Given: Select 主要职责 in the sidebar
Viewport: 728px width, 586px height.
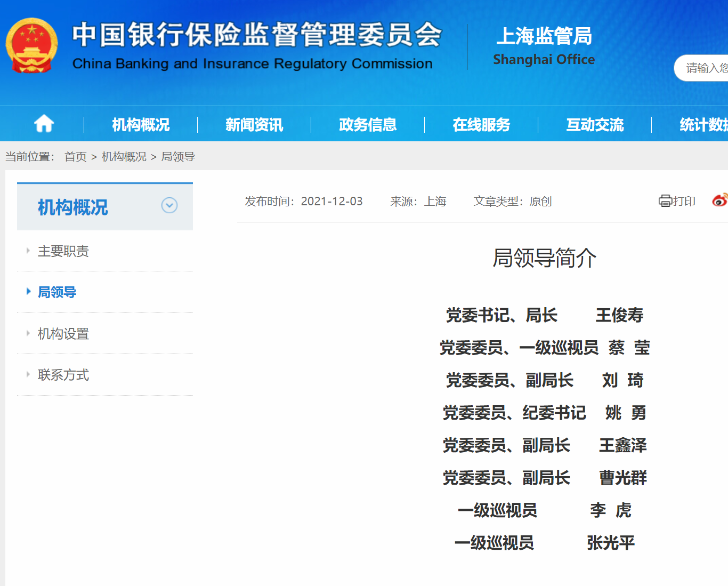Looking at the screenshot, I should [x=63, y=251].
